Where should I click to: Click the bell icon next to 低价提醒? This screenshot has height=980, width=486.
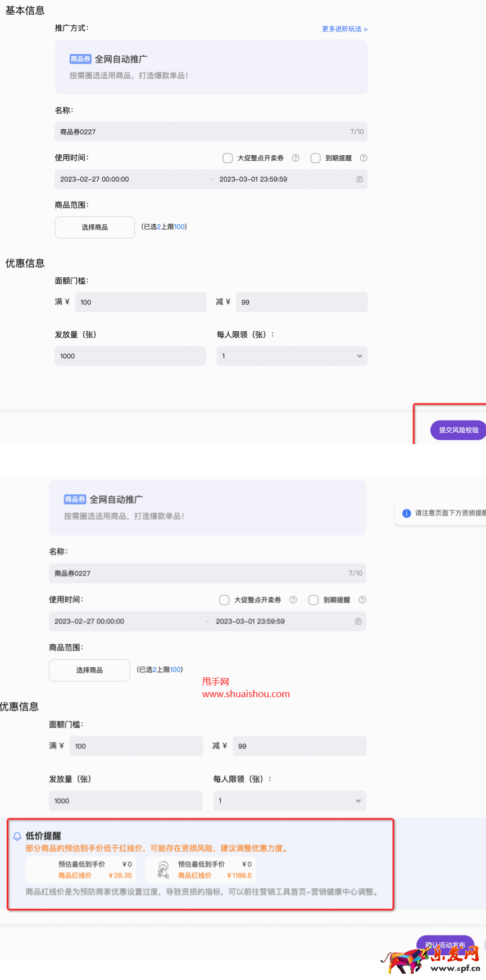tap(17, 836)
